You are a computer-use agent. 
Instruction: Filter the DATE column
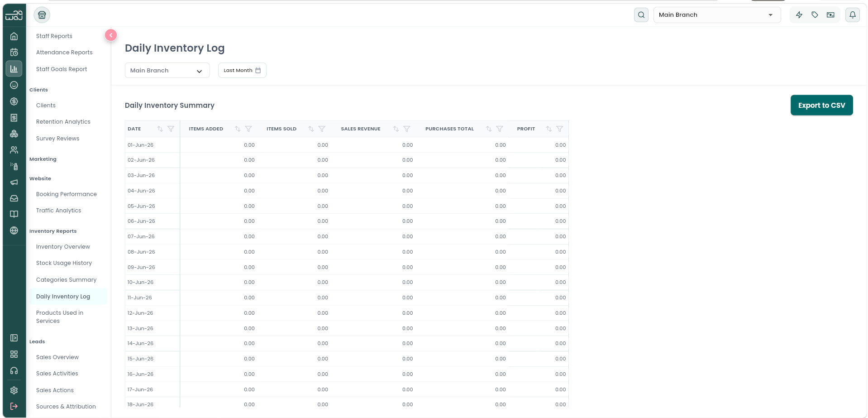coord(171,129)
